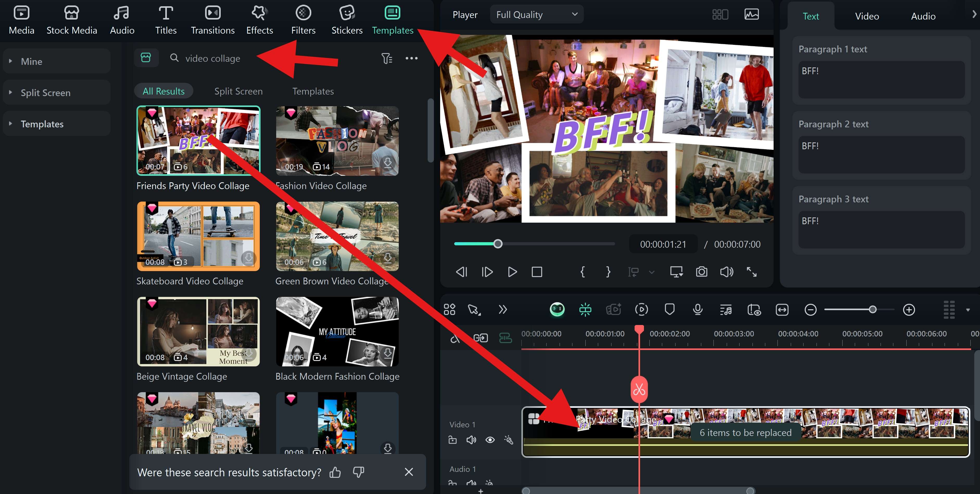The image size is (980, 494).
Task: Switch to the Video properties tab
Action: (x=867, y=16)
